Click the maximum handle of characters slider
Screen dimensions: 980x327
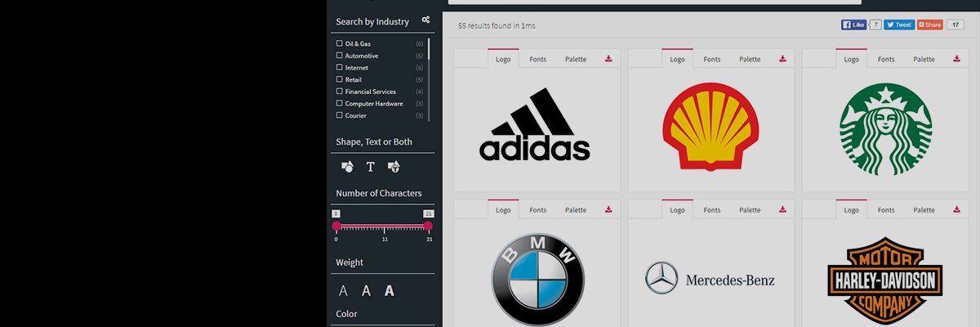coord(428,226)
